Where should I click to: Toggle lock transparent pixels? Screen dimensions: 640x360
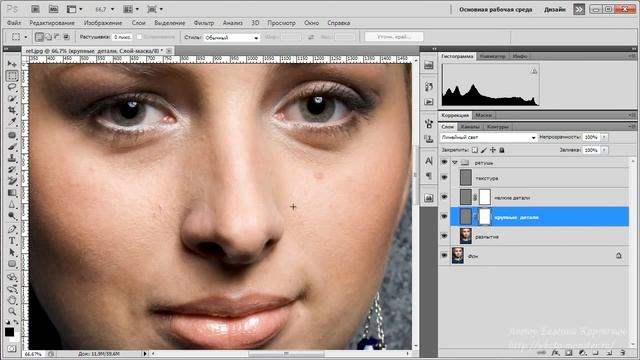click(475, 150)
